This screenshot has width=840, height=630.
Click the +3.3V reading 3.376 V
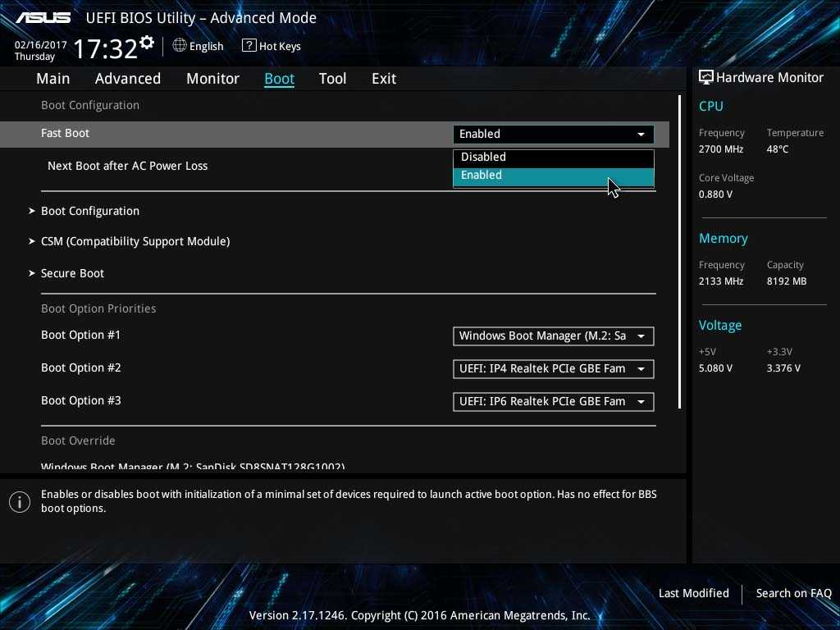click(783, 368)
